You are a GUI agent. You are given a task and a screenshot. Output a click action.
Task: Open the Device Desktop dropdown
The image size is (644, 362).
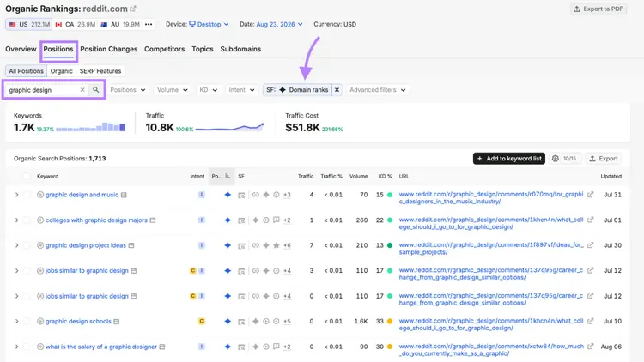(x=209, y=24)
